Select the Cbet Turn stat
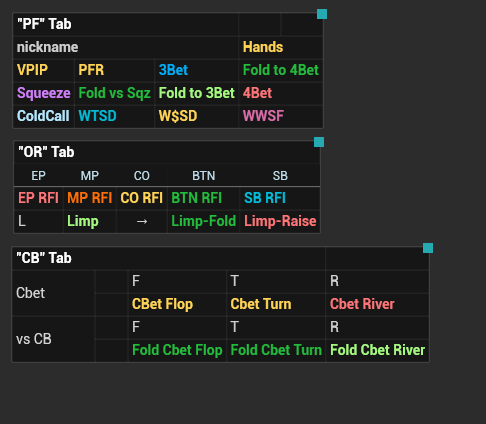Screen dimensions: 486x424 [276, 304]
